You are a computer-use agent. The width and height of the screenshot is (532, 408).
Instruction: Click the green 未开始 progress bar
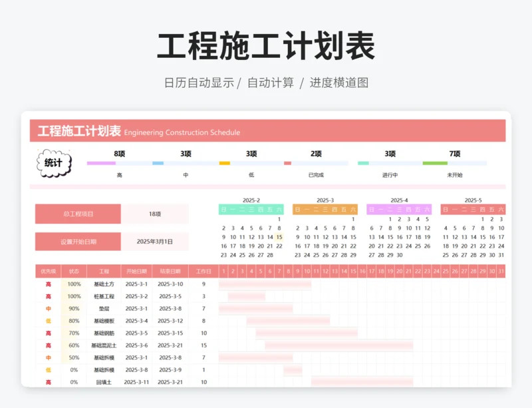click(x=435, y=164)
